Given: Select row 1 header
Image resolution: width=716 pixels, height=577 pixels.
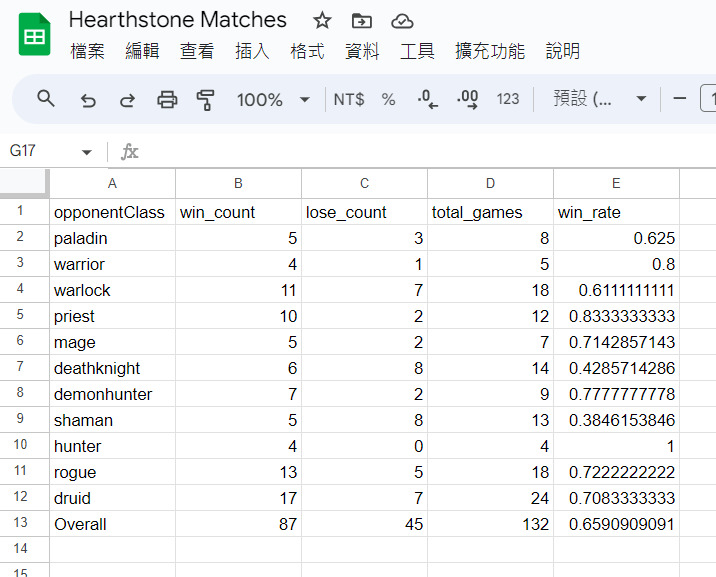Looking at the screenshot, I should coord(24,211).
